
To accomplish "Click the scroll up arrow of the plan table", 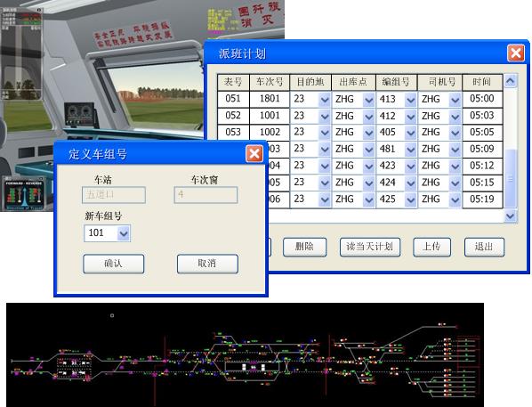I will tap(511, 81).
